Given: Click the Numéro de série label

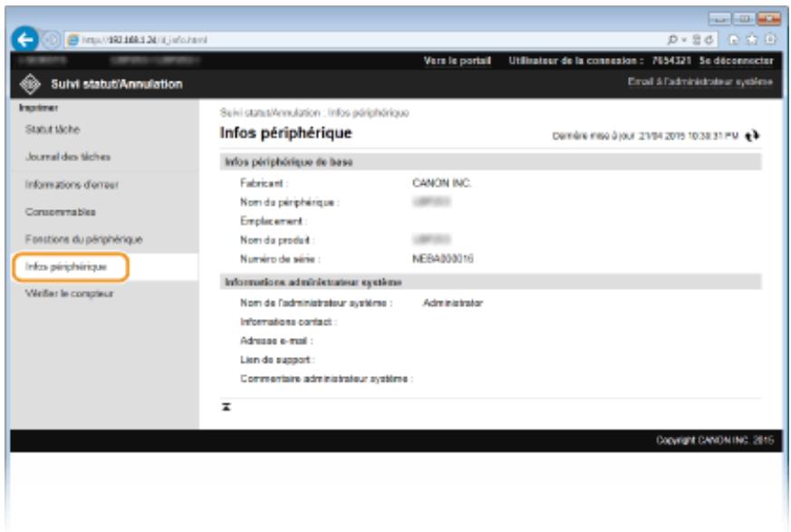Looking at the screenshot, I should tap(280, 259).
